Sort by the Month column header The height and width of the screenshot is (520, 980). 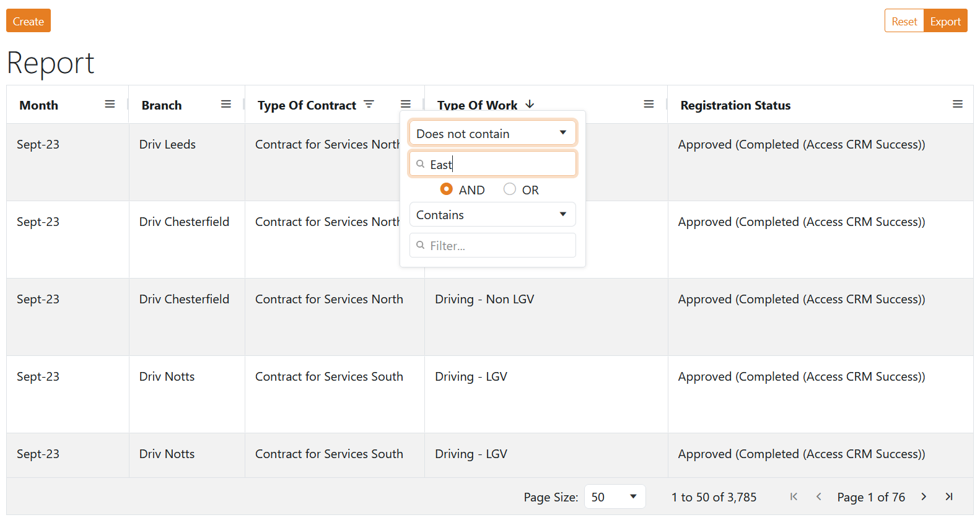click(39, 106)
